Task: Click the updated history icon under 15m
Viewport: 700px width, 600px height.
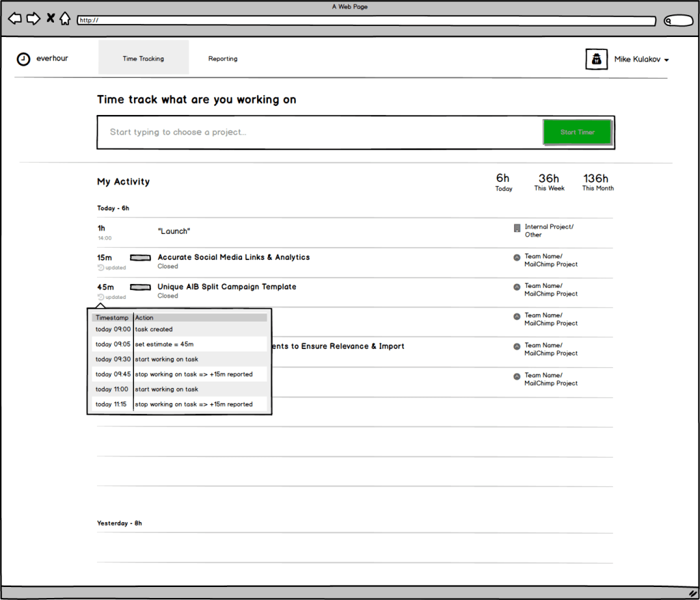Action: tap(100, 268)
